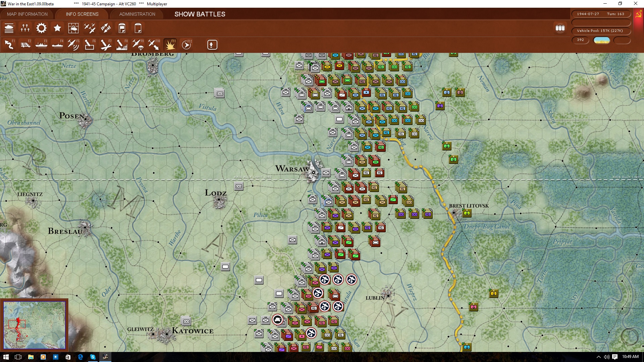This screenshot has height=362, width=644.
Task: Click the weather sky-and-wheat indicator
Action: 602,40
